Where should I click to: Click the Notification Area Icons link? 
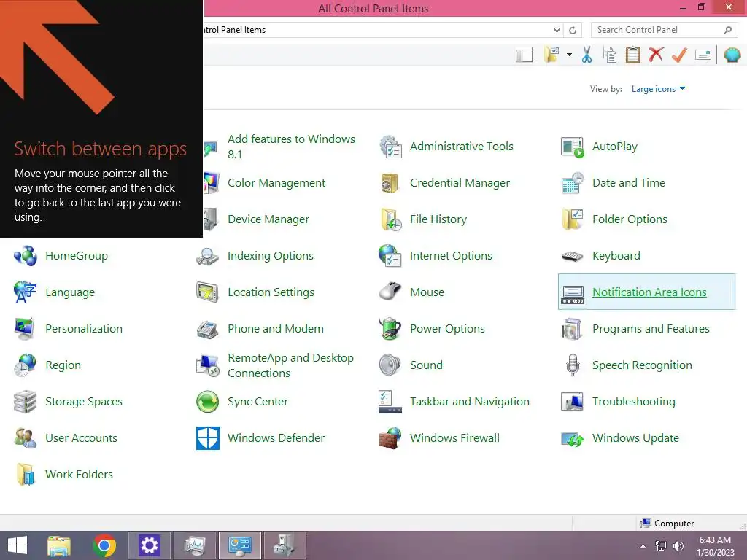click(649, 292)
